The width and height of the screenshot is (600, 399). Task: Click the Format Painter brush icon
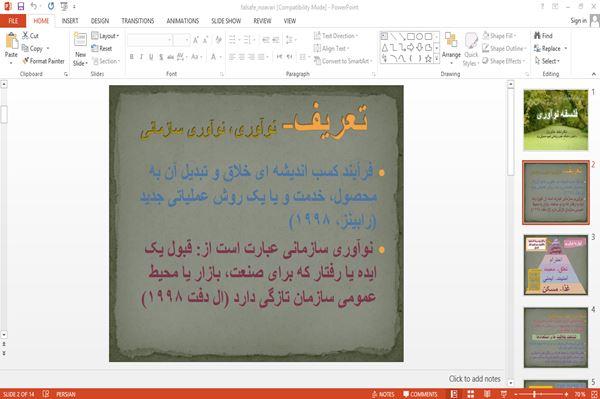point(25,61)
